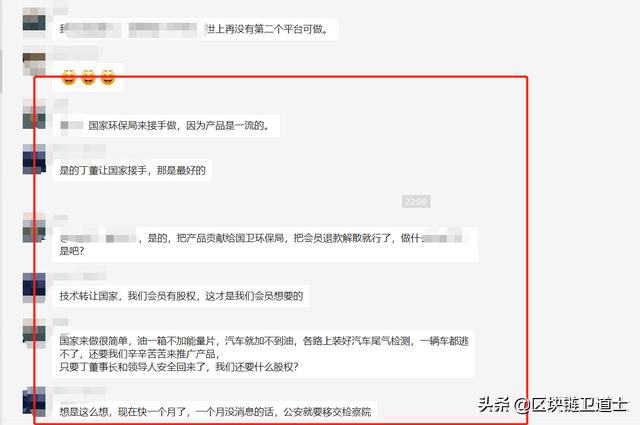Click avatar next to '想是这么想' message
Screen dimensions: 640x425
click(34, 402)
